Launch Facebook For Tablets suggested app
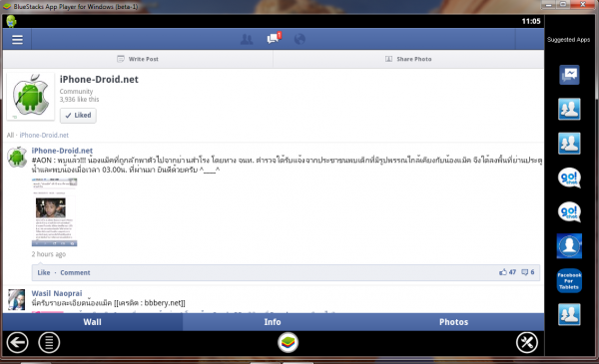Image resolution: width=599 pixels, height=364 pixels. click(x=569, y=281)
